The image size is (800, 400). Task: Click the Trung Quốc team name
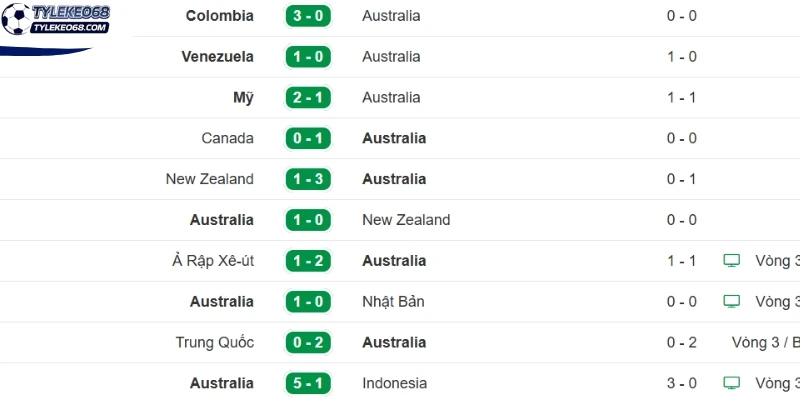(215, 342)
